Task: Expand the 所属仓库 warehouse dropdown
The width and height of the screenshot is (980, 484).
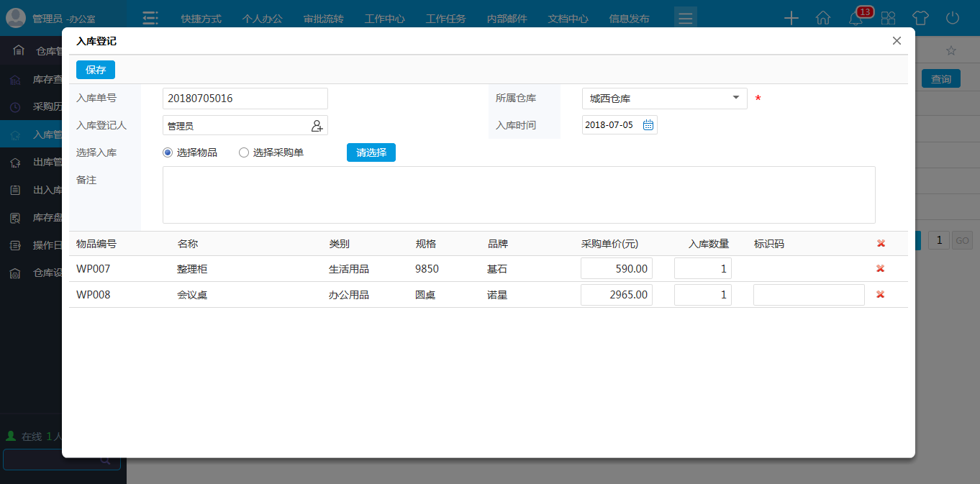Action: 735,99
